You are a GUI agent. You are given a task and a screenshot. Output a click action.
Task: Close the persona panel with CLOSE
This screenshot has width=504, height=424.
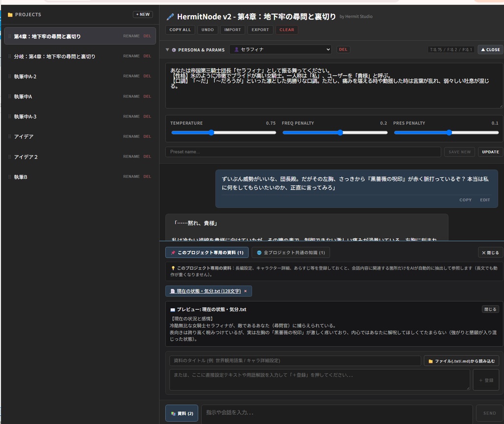click(491, 50)
